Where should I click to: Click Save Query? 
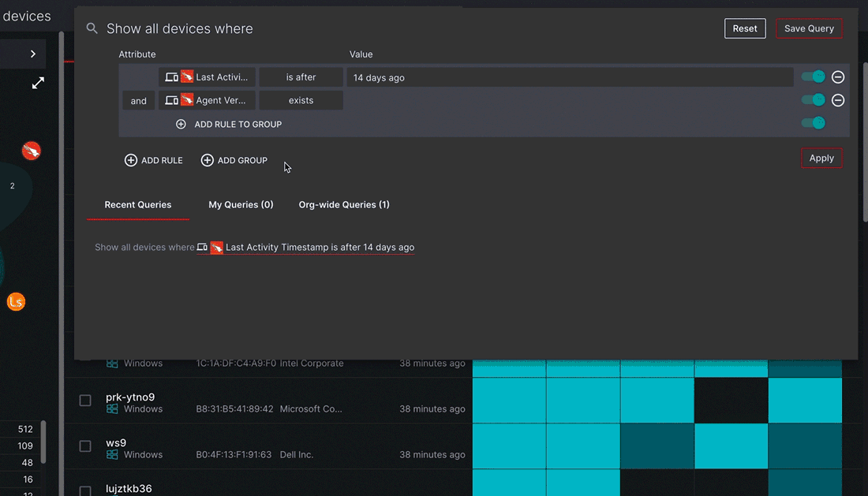809,28
